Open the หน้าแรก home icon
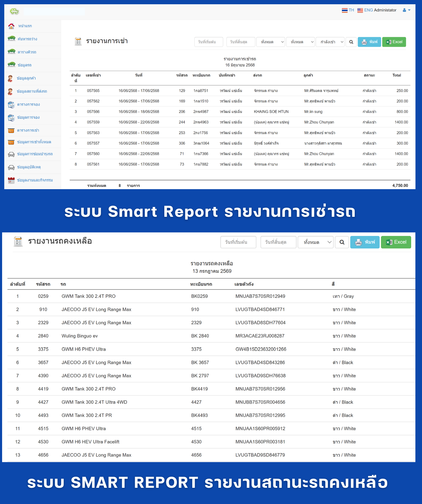Screen dimensions: 422x504 [11, 26]
